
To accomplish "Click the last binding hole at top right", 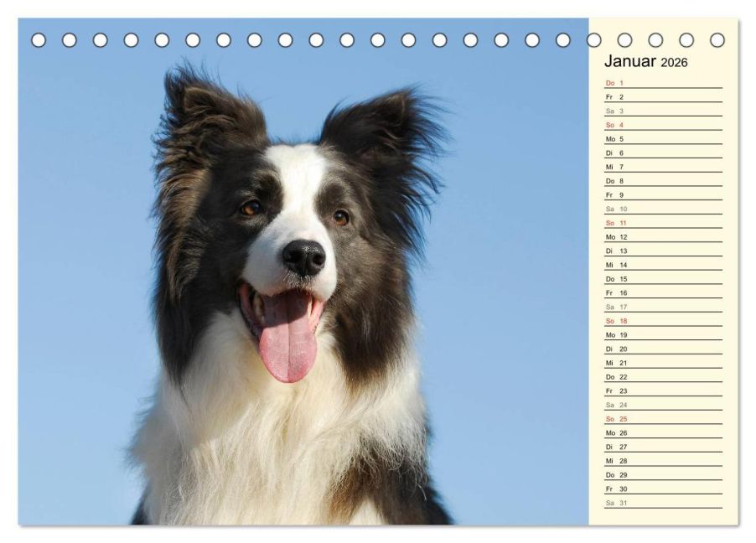I will pos(717,40).
